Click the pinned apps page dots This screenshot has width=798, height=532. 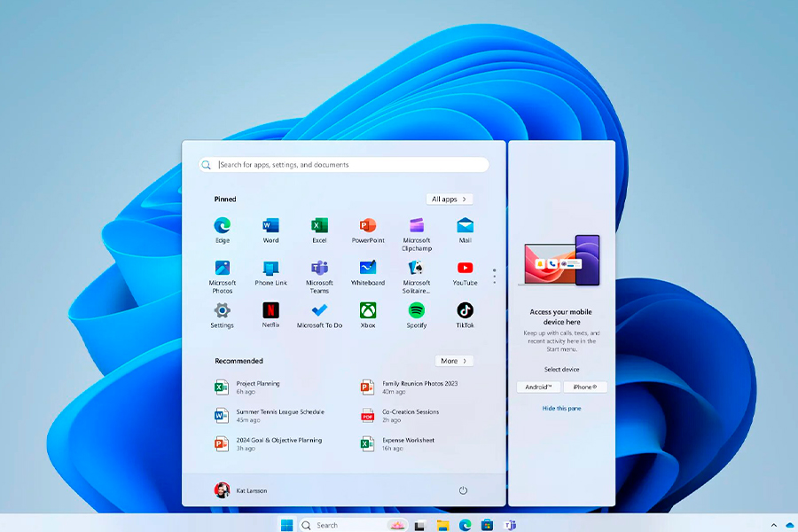tap(494, 276)
